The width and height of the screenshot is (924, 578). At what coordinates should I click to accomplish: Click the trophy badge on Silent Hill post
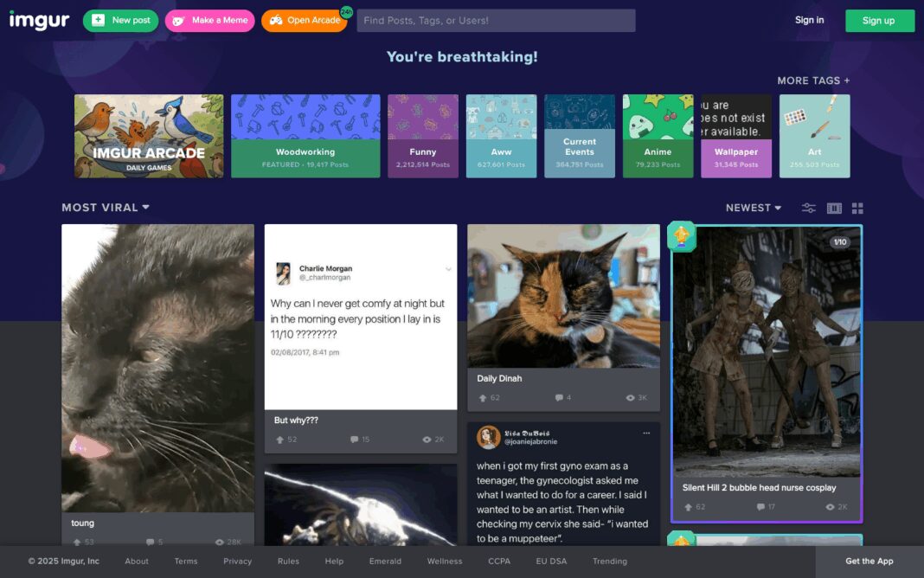pyautogui.click(x=681, y=236)
